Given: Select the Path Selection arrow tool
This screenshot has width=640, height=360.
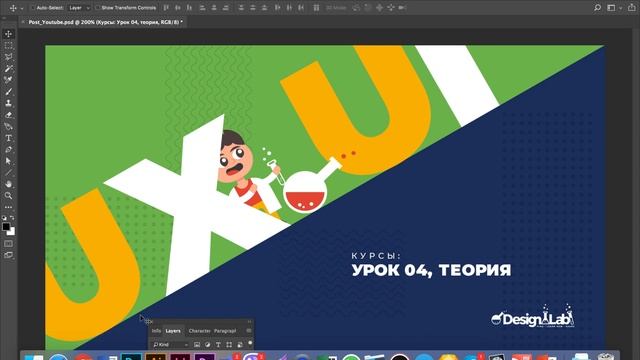Looking at the screenshot, I should [x=9, y=161].
